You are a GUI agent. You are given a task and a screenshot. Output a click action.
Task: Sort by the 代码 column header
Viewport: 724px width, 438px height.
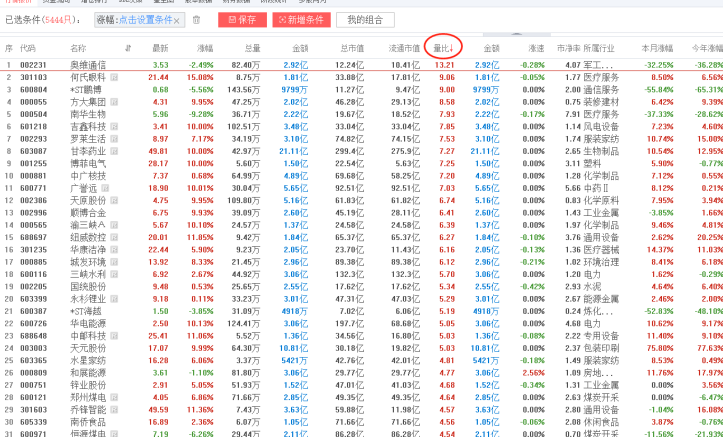point(27,48)
